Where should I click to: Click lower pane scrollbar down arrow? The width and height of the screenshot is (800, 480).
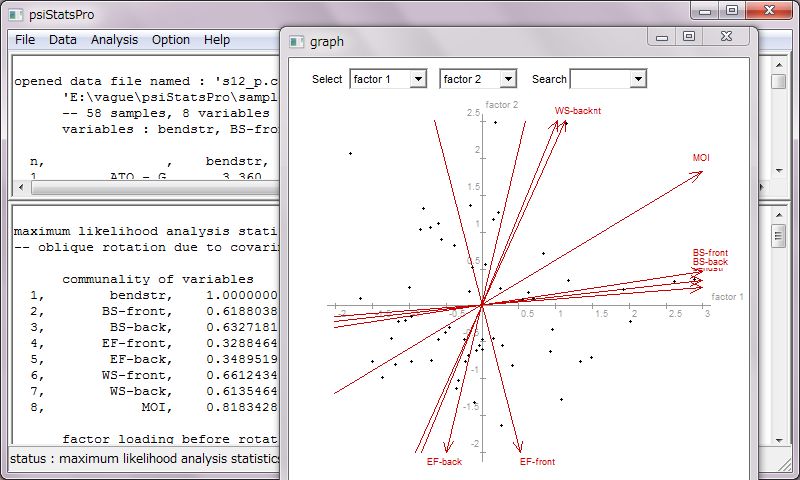pos(779,440)
